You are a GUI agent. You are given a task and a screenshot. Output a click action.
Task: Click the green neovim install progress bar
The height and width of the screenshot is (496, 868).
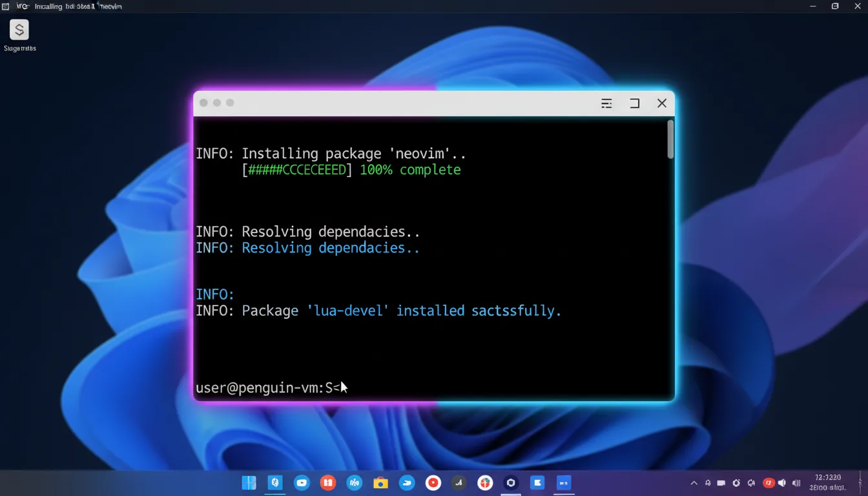point(297,169)
